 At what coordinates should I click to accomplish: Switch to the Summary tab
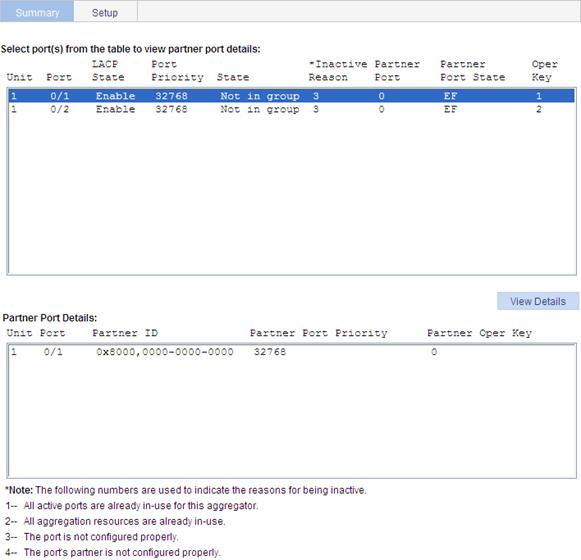click(x=37, y=12)
